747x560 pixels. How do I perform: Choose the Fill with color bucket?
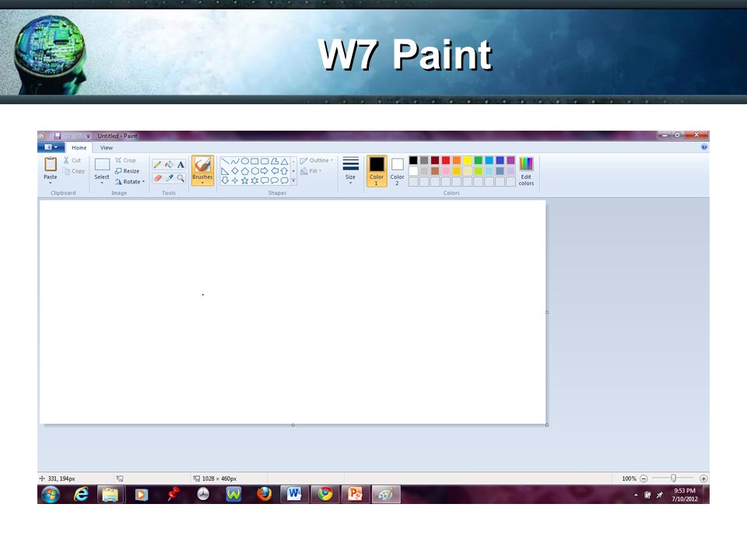click(169, 164)
